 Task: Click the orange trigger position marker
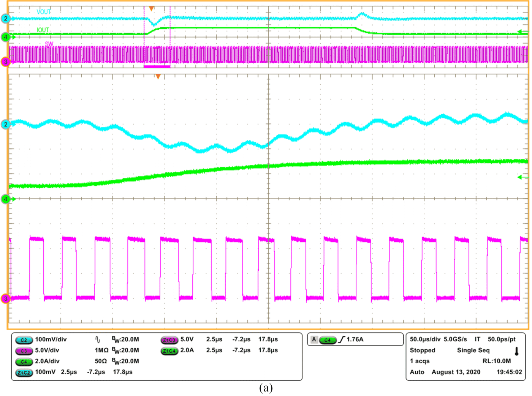[151, 7]
